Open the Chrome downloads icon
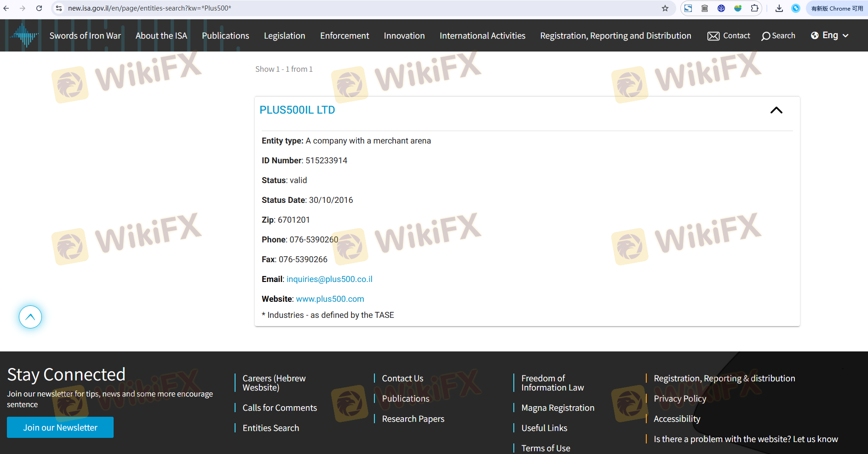Image resolution: width=868 pixels, height=454 pixels. point(779,8)
